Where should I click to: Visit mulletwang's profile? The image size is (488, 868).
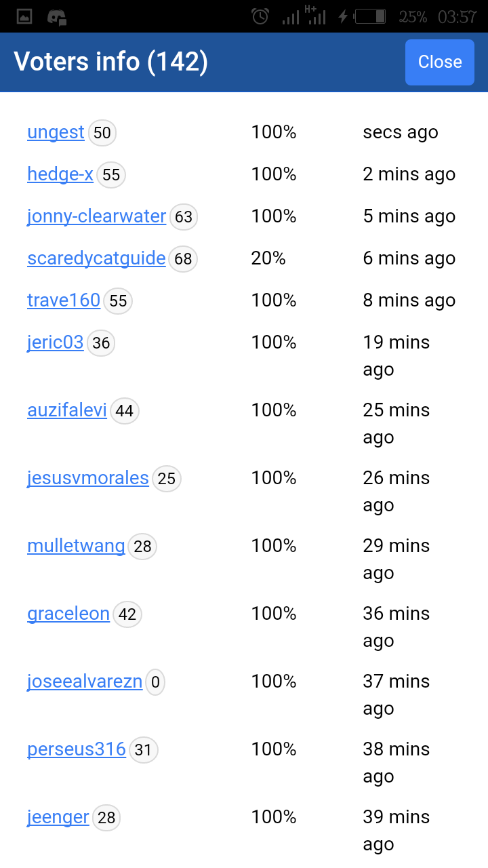tap(76, 546)
